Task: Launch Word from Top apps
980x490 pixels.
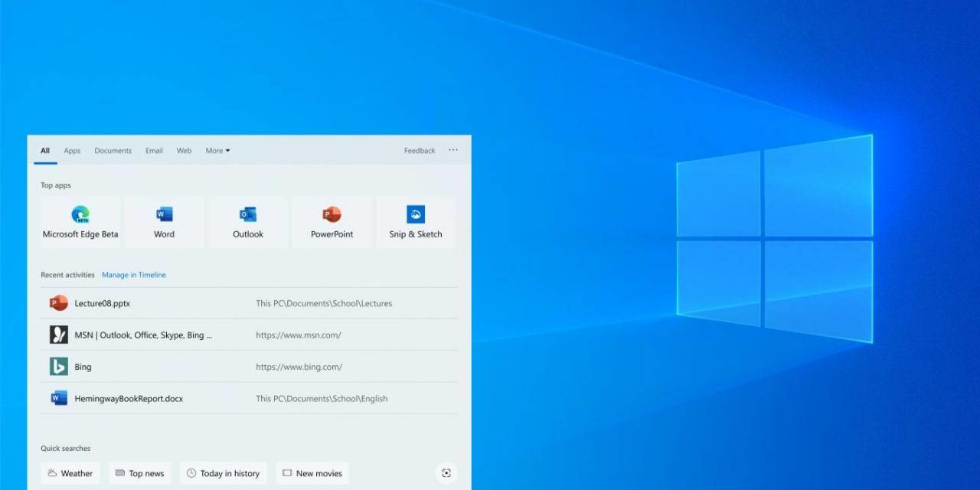Action: tap(164, 222)
